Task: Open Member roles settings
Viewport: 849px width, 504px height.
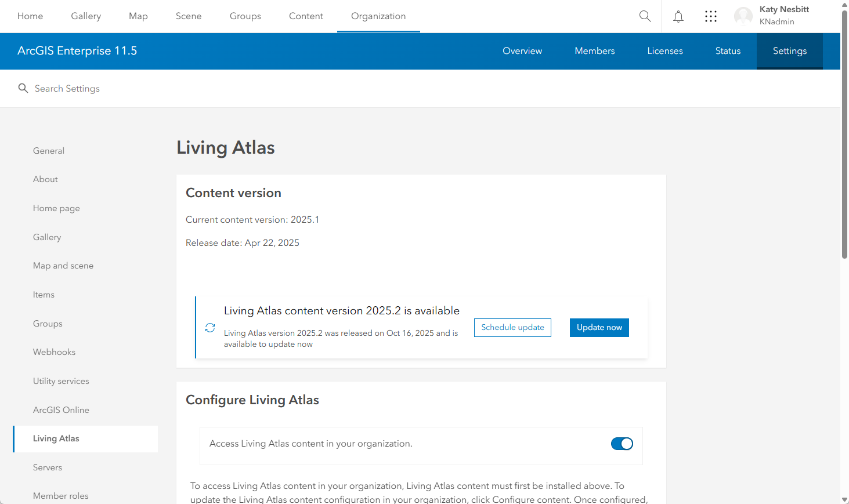Action: coord(60,496)
